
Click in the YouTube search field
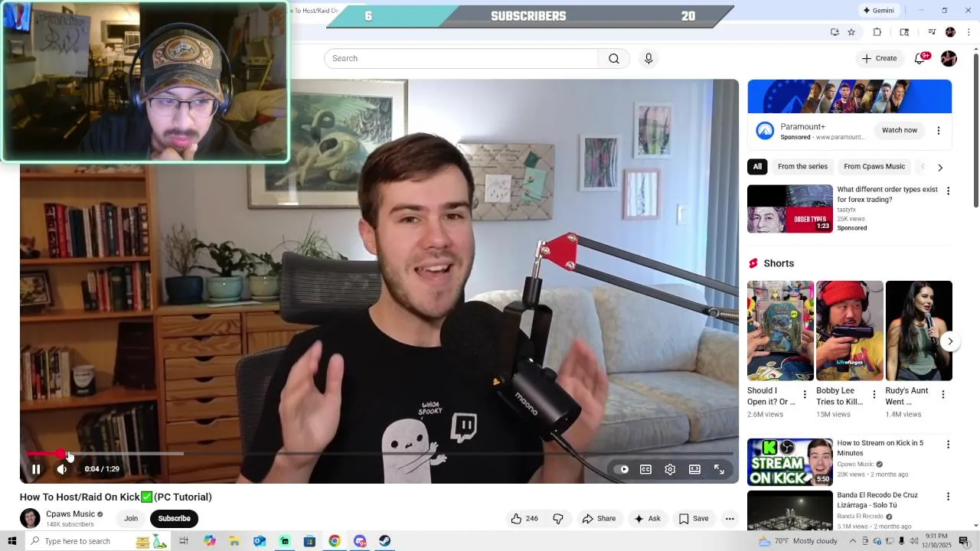(461, 58)
